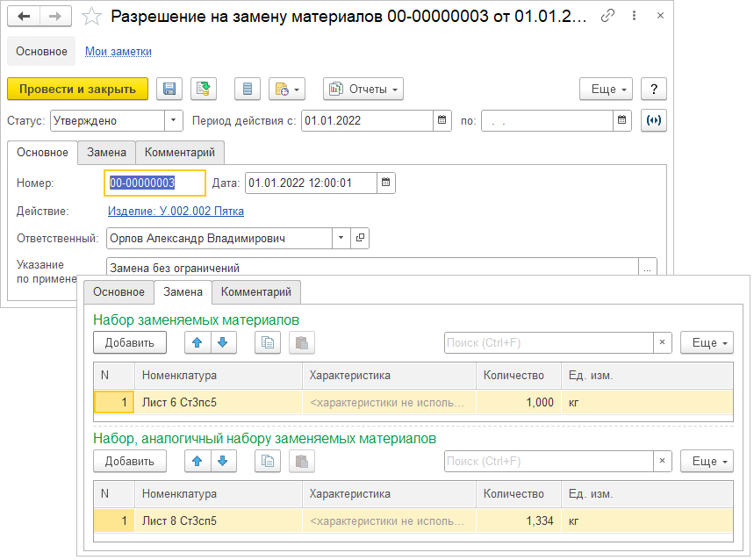Copy link to document via chain icon
This screenshot has width=754, height=560.
coord(607,17)
